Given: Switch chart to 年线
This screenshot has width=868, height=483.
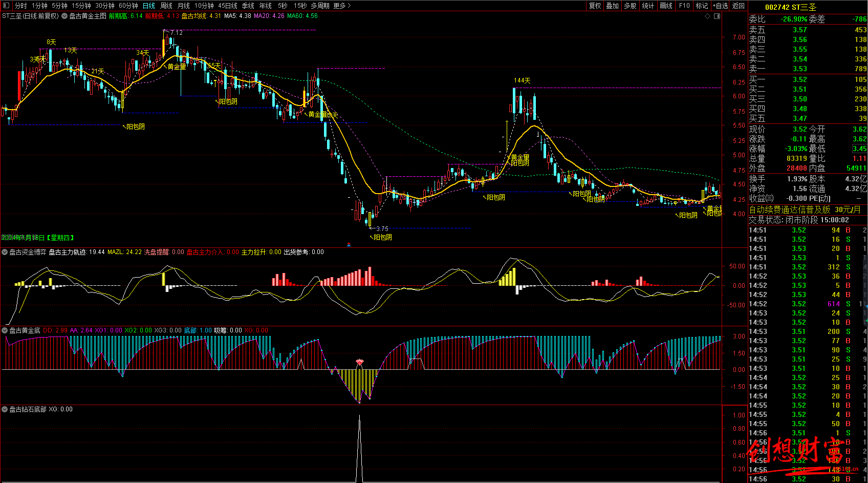Looking at the screenshot, I should 266,6.
